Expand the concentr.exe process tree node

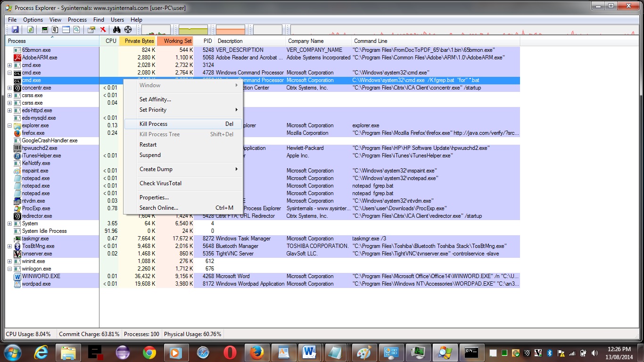pos(10,88)
